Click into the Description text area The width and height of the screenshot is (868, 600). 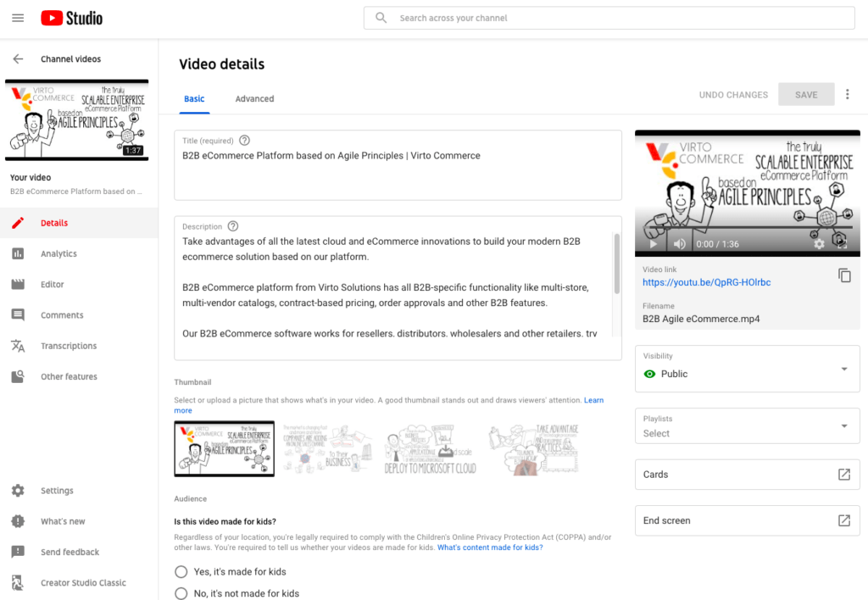pyautogui.click(x=398, y=288)
